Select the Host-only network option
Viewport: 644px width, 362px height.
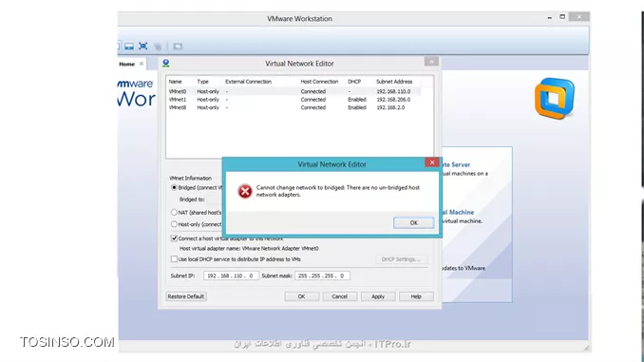pos(174,224)
